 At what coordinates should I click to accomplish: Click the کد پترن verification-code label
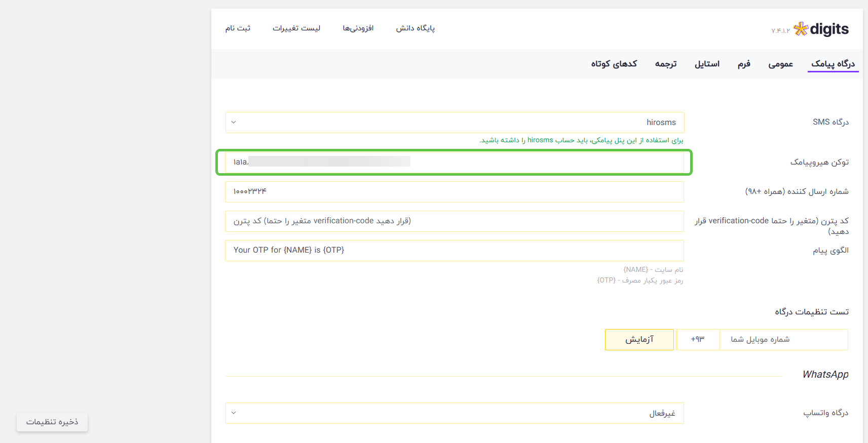tap(772, 226)
